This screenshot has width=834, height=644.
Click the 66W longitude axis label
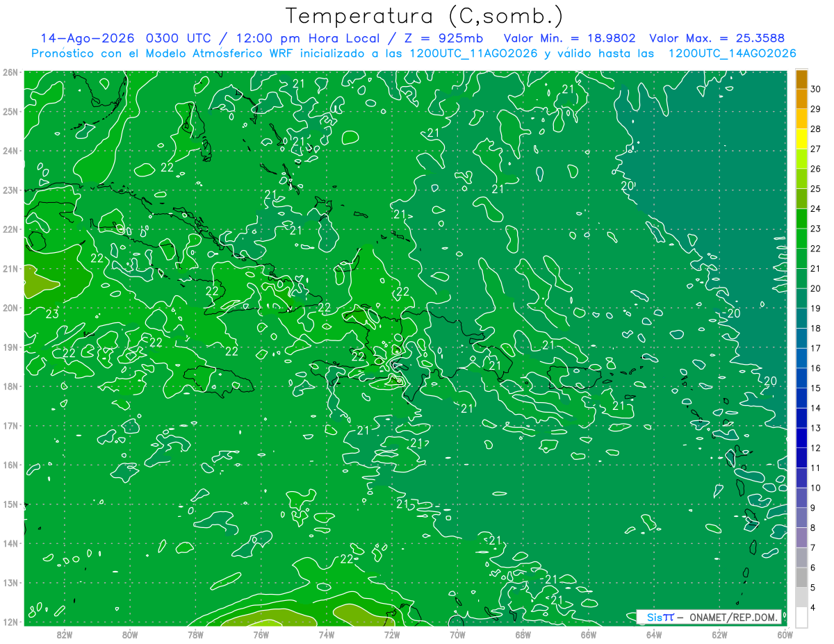pos(588,634)
